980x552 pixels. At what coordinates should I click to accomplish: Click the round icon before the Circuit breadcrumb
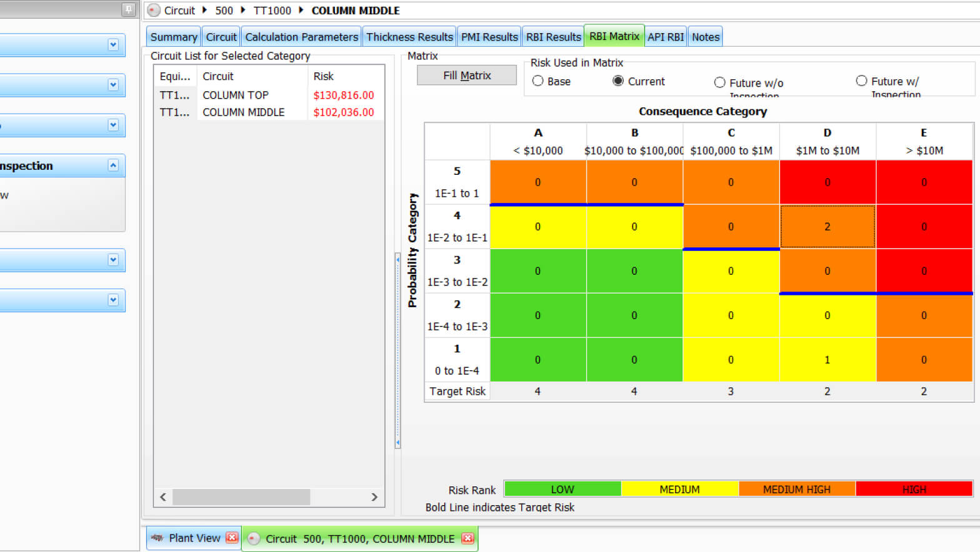click(x=154, y=11)
